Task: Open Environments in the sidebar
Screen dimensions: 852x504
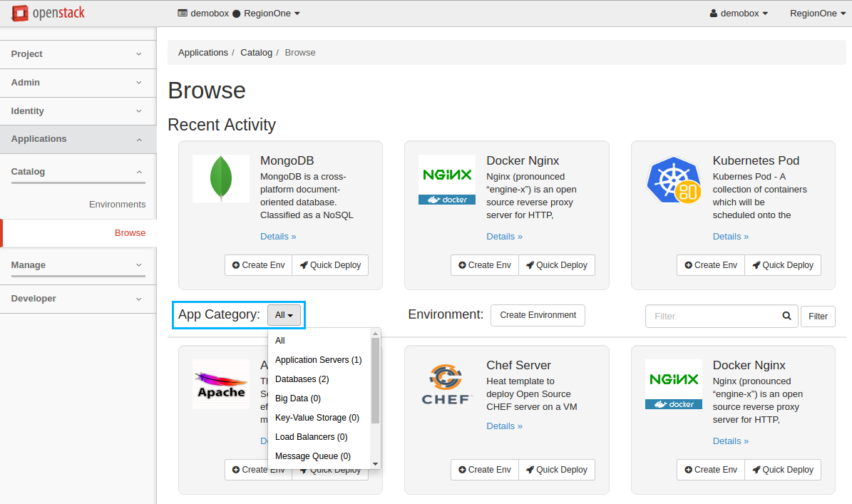Action: [x=117, y=205]
